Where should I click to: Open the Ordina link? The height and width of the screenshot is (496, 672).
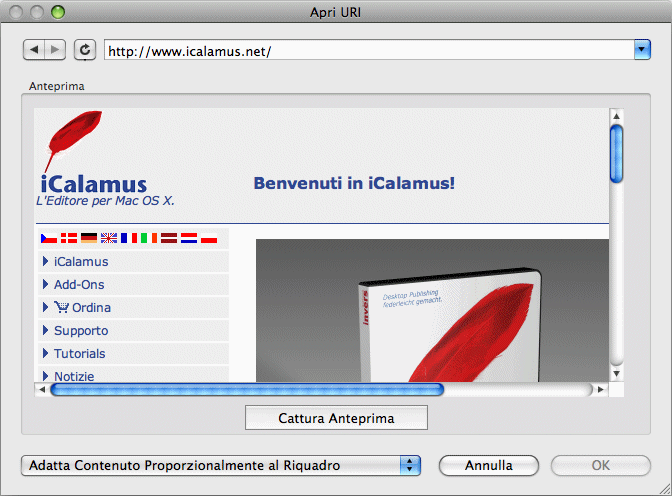coord(91,307)
